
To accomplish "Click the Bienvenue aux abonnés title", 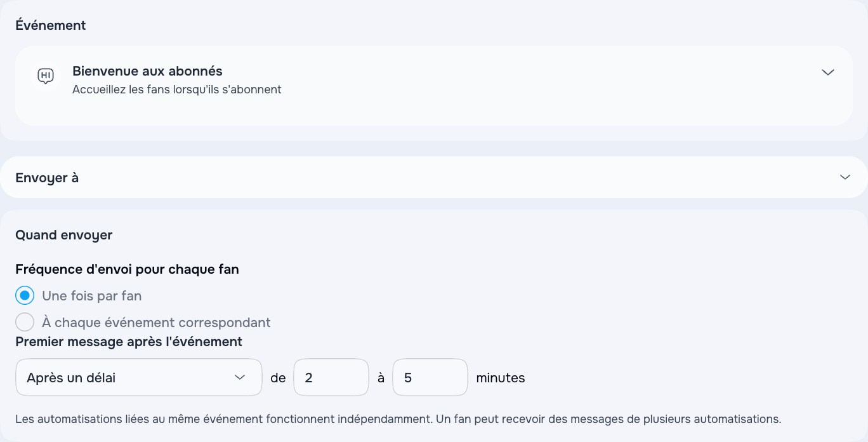I will pyautogui.click(x=147, y=71).
